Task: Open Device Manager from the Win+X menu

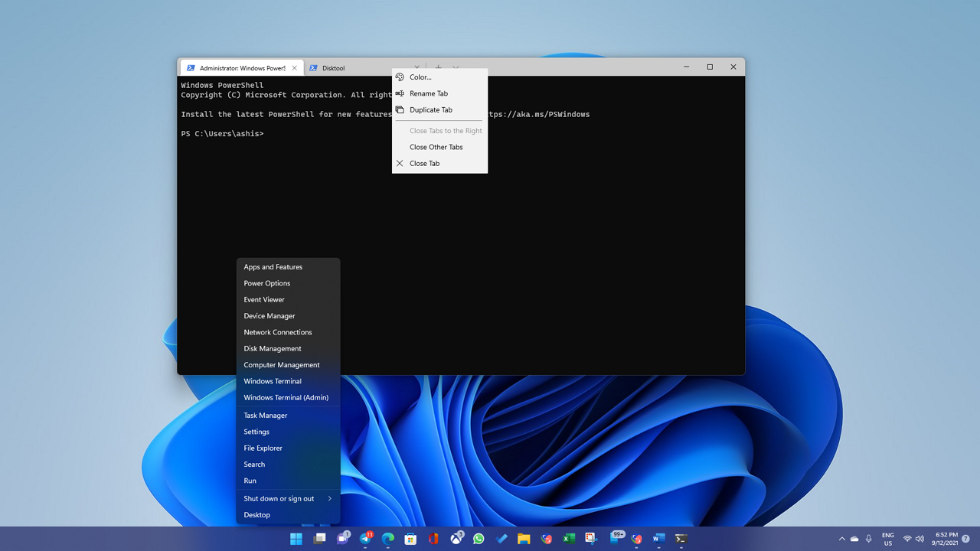Action: pyautogui.click(x=269, y=316)
